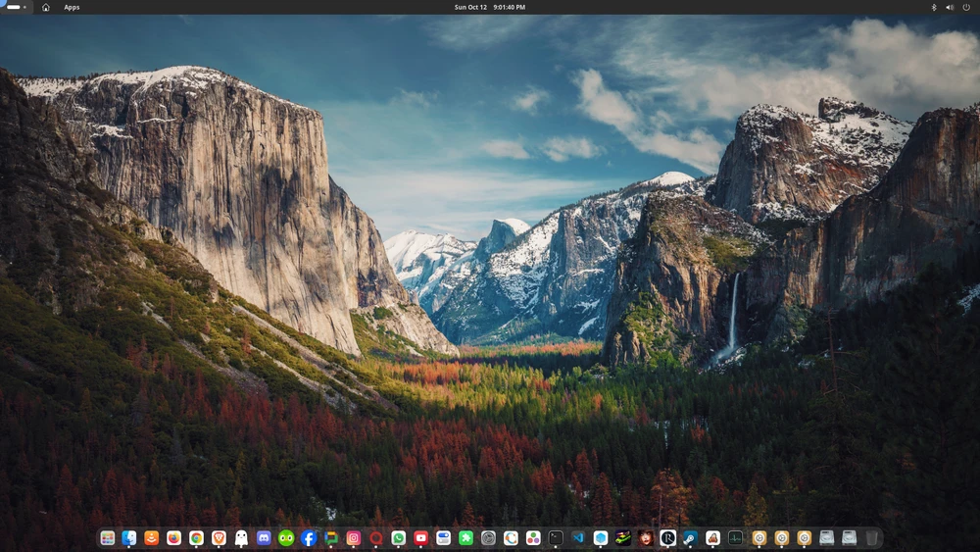Open Firefox from the dock
Viewport: 980px width, 552px height.
(x=173, y=538)
